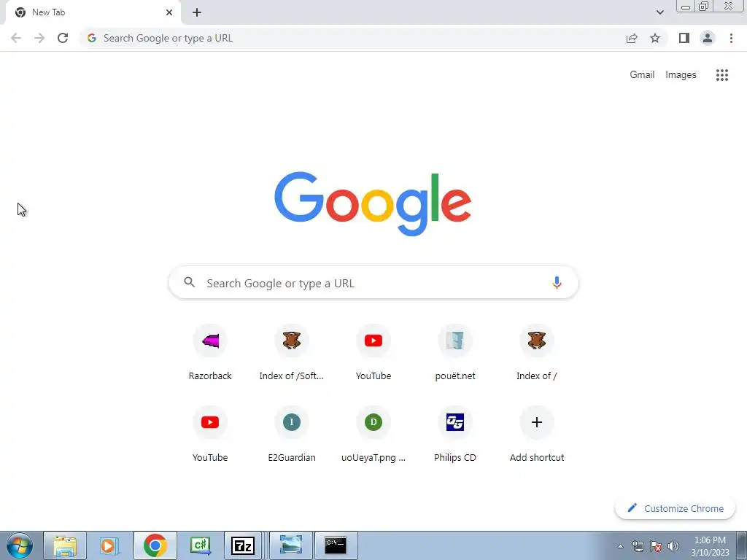Bookmark this tab with the star icon
Image resolution: width=747 pixels, height=560 pixels.
pyautogui.click(x=655, y=38)
